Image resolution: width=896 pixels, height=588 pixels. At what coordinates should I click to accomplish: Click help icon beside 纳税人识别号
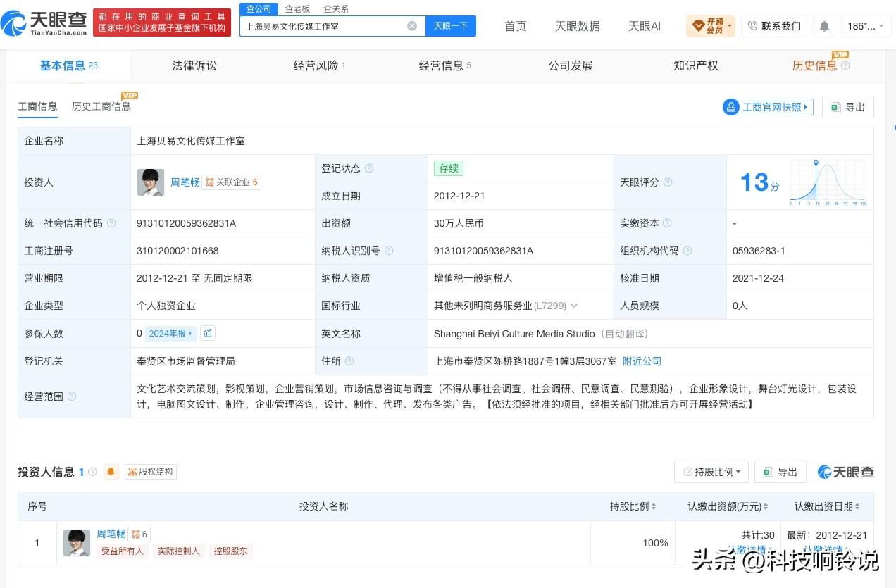pos(389,251)
